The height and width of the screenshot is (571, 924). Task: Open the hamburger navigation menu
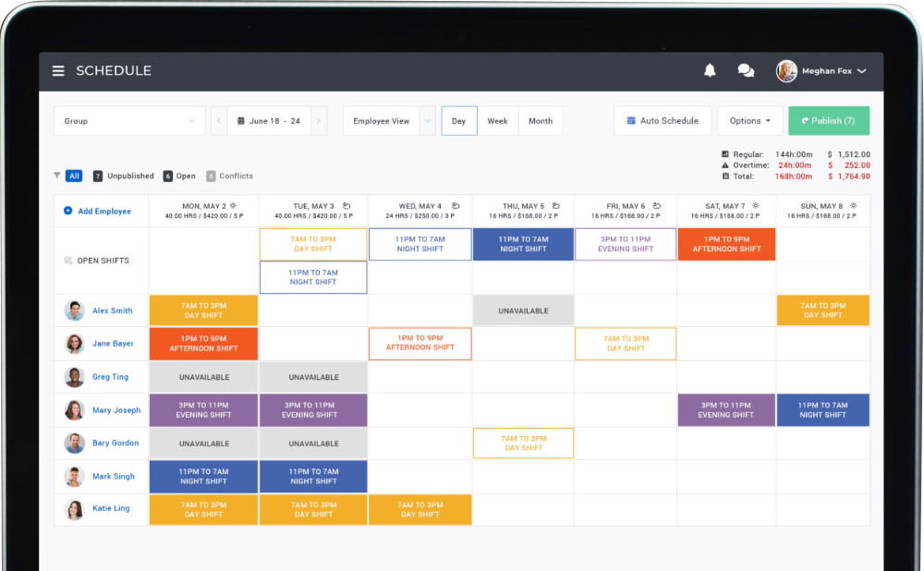58,71
